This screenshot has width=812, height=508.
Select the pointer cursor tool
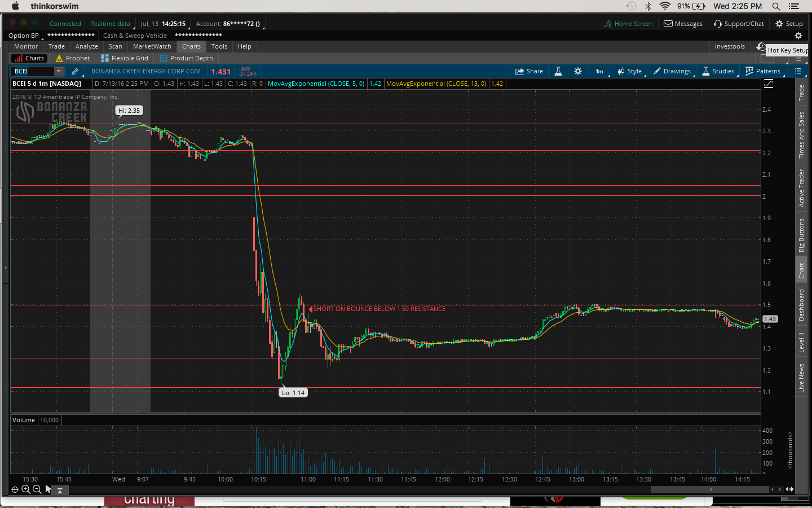tap(48, 489)
